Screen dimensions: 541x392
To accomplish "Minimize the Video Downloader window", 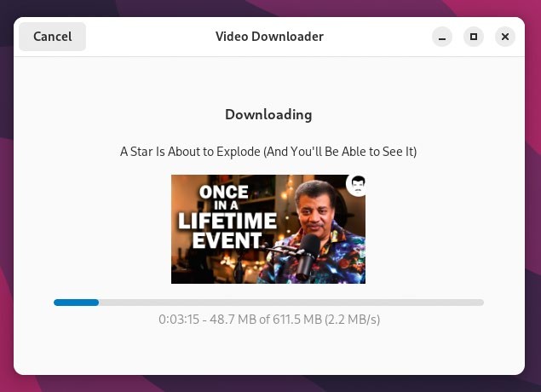I will point(442,37).
